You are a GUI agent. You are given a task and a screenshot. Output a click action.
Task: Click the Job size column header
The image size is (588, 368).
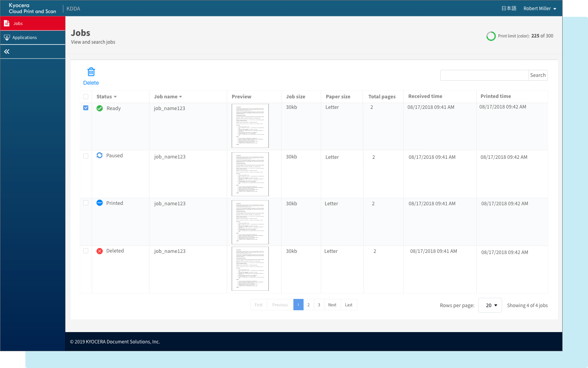point(296,97)
